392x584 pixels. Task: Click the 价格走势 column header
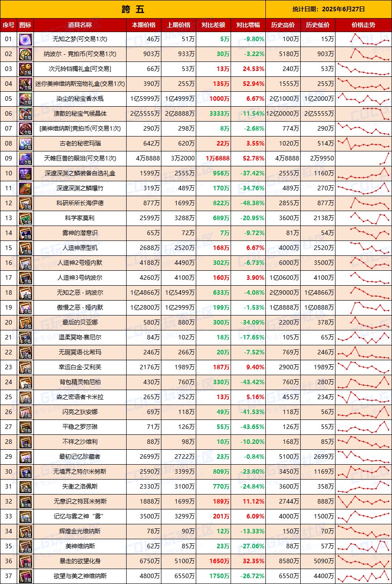tap(363, 25)
